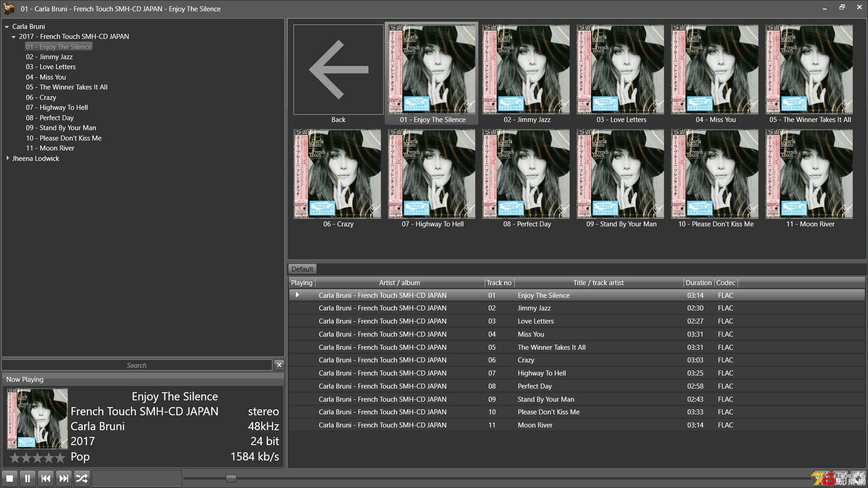Skip to the next track
Image resolution: width=868 pixels, height=488 pixels.
pos(64,478)
